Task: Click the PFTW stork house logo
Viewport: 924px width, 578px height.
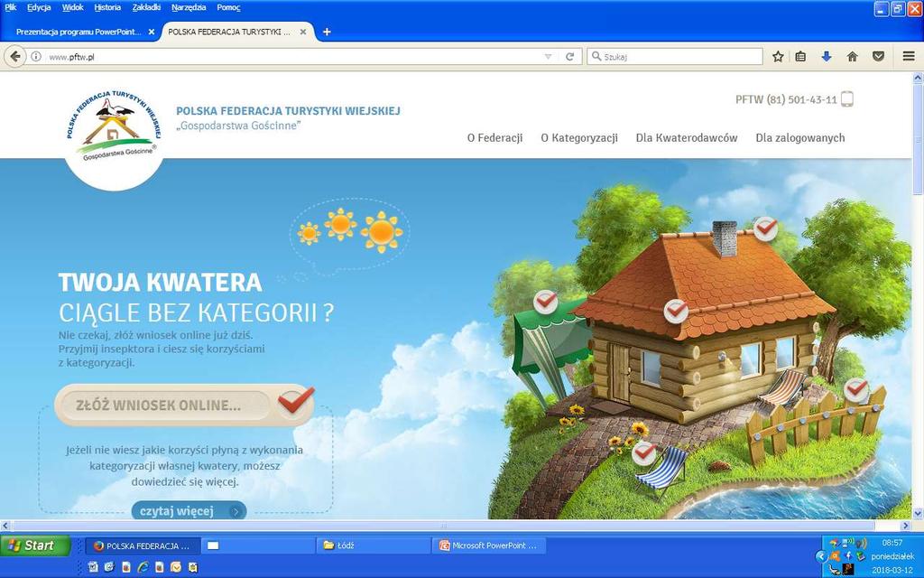Action: click(x=113, y=128)
